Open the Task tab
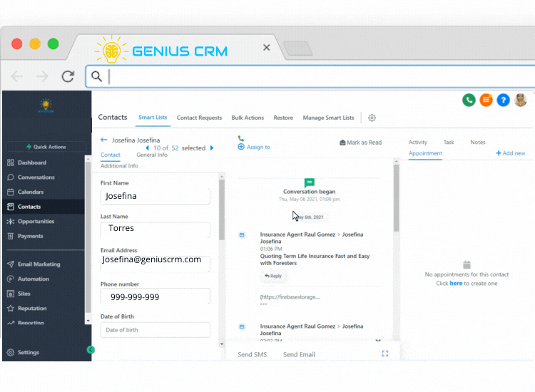 [x=449, y=142]
